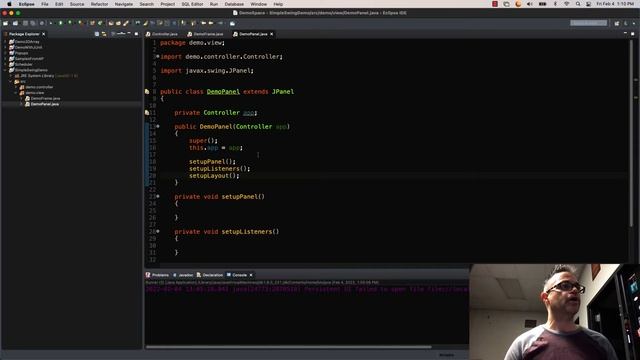Minimize the Package Explorer view

129,33
